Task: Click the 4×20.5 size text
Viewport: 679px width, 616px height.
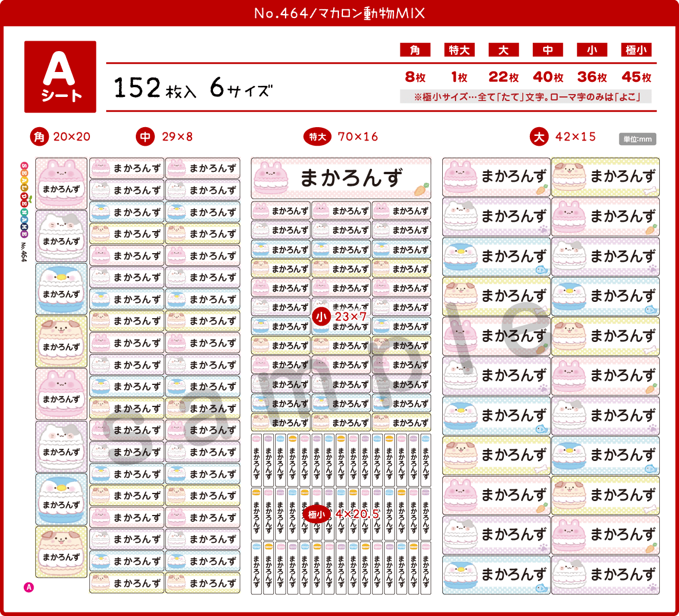Action: pyautogui.click(x=357, y=514)
